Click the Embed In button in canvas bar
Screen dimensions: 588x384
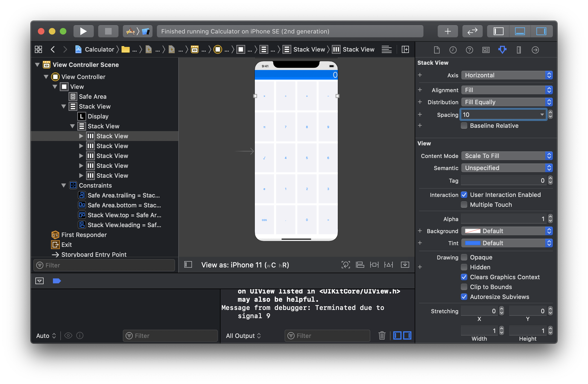pyautogui.click(x=405, y=265)
